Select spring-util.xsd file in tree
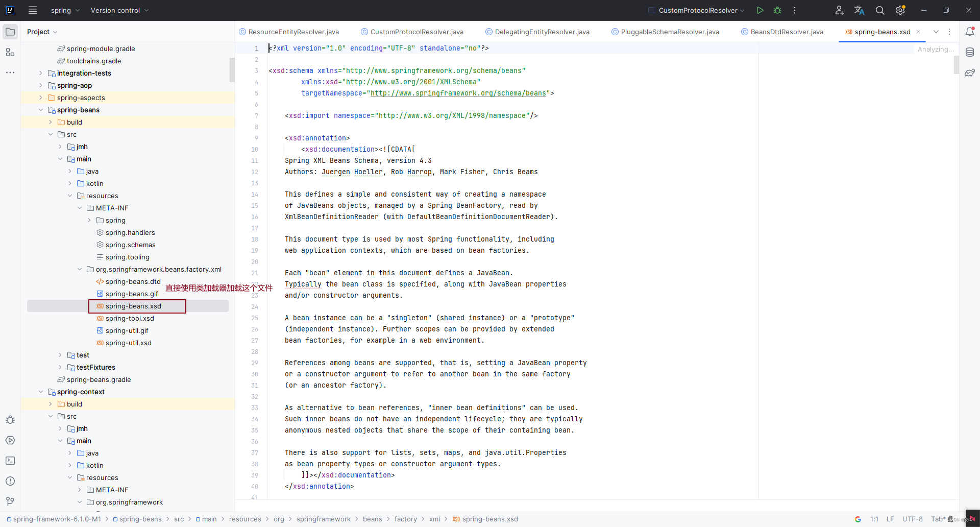 pos(128,343)
